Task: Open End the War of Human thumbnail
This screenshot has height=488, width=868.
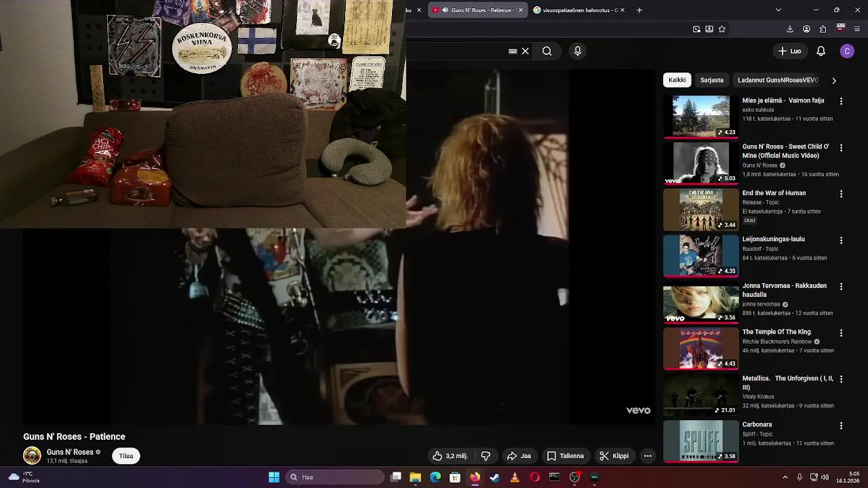Action: point(701,209)
